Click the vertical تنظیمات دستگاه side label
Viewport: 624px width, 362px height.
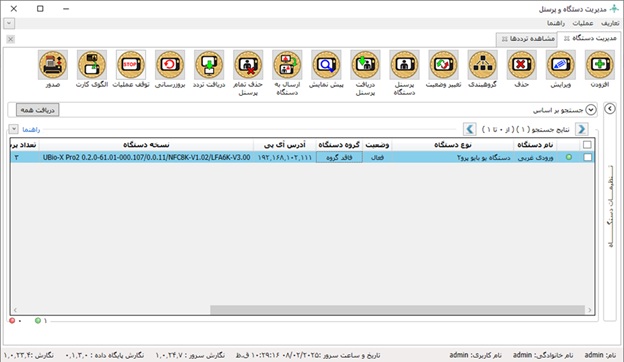[610, 206]
